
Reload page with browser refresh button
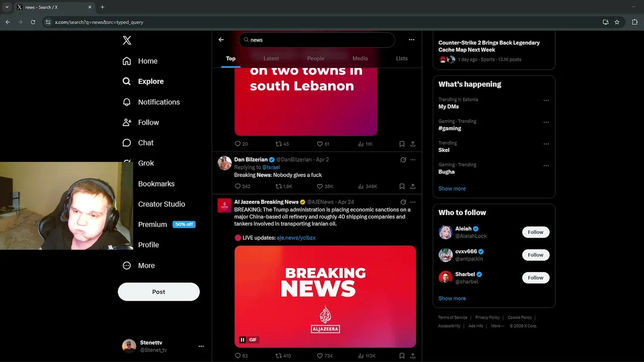coord(33,22)
